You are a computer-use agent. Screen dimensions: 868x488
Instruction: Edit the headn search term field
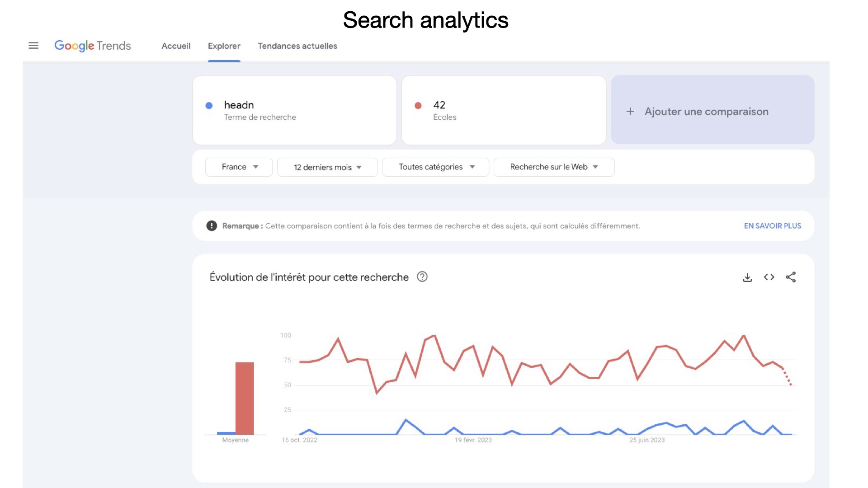tap(295, 110)
